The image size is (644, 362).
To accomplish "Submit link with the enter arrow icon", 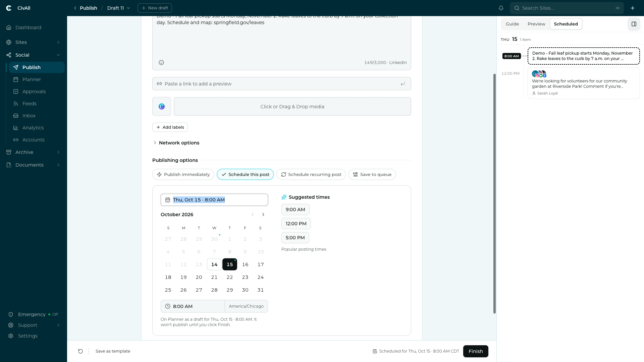I will click(x=403, y=84).
